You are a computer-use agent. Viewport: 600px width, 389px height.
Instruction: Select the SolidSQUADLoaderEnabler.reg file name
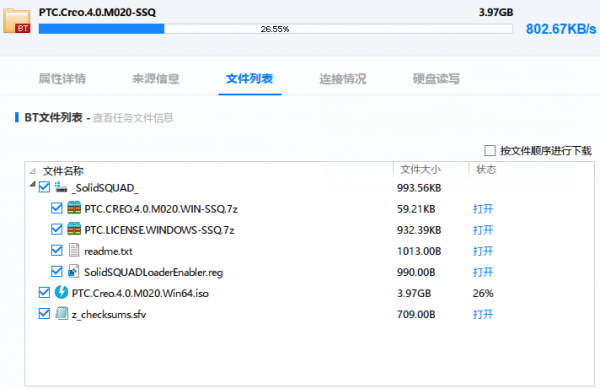pos(153,272)
